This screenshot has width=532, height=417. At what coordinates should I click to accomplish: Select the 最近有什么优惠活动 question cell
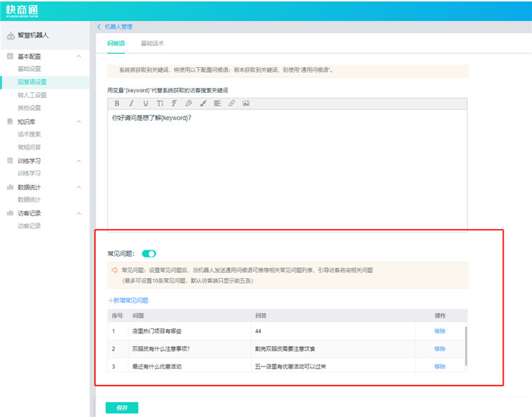(189, 366)
